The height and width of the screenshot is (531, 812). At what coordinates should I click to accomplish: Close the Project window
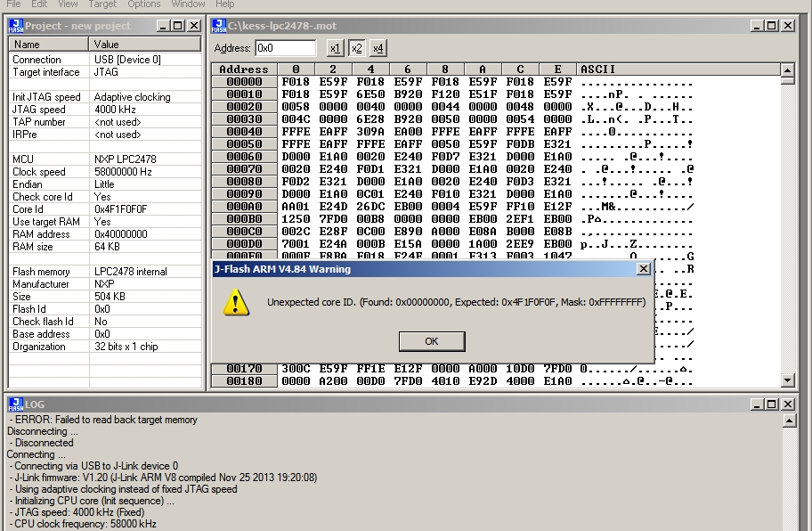tap(194, 26)
